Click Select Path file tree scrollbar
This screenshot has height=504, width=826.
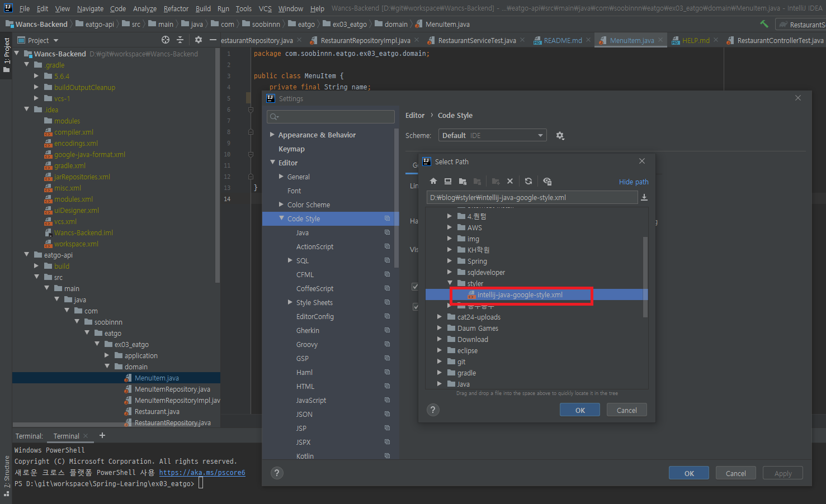[645, 277]
